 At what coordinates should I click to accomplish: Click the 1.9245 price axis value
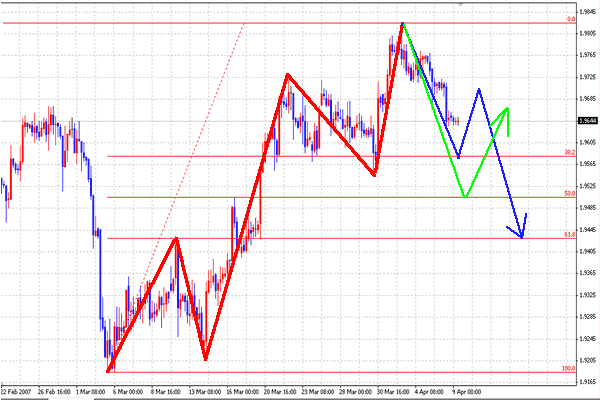[x=588, y=339]
